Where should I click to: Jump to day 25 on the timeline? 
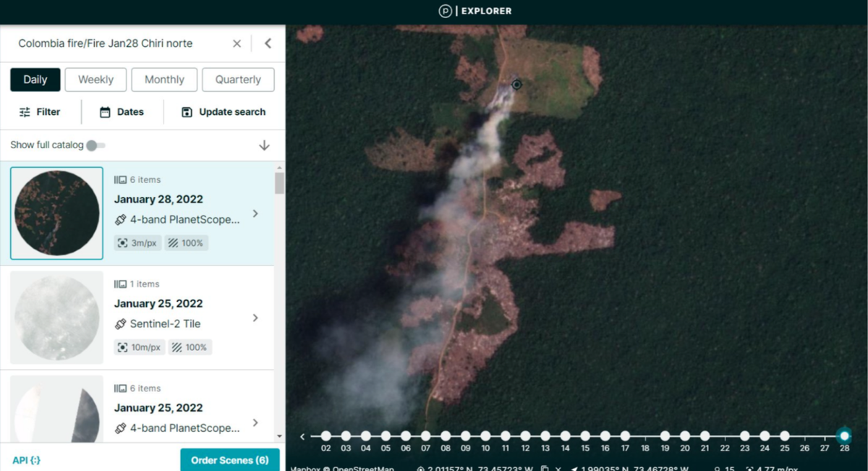pyautogui.click(x=784, y=436)
